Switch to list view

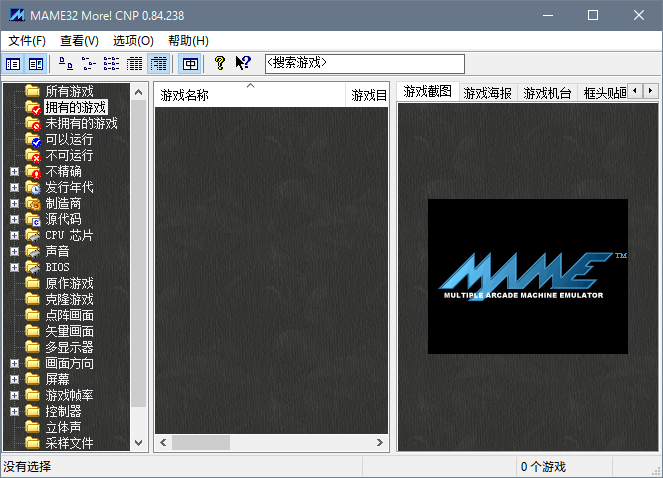click(x=111, y=64)
